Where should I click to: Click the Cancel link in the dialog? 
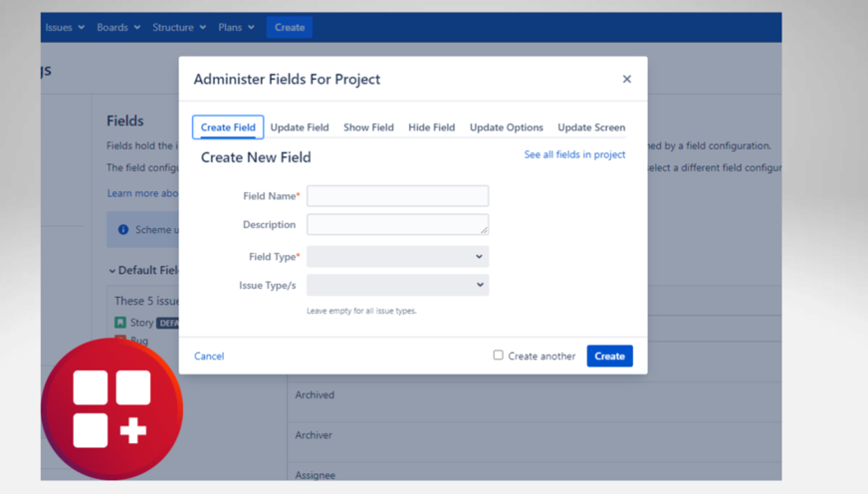tap(209, 357)
